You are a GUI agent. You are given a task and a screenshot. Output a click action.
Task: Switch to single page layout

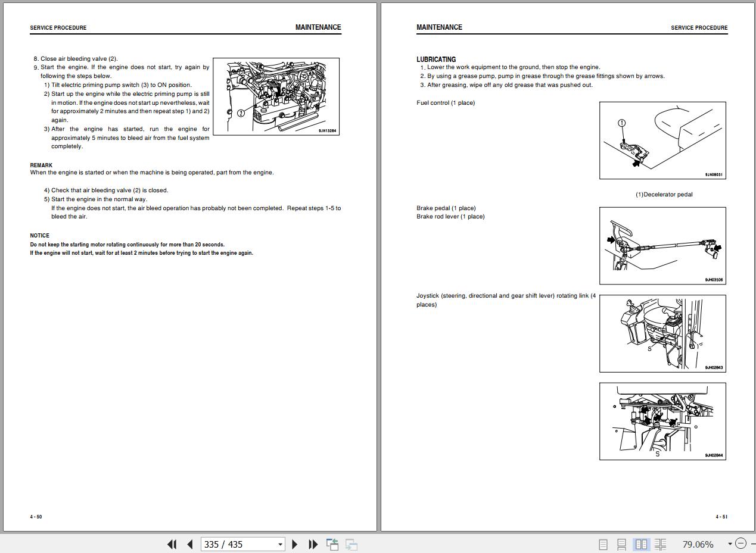603,544
